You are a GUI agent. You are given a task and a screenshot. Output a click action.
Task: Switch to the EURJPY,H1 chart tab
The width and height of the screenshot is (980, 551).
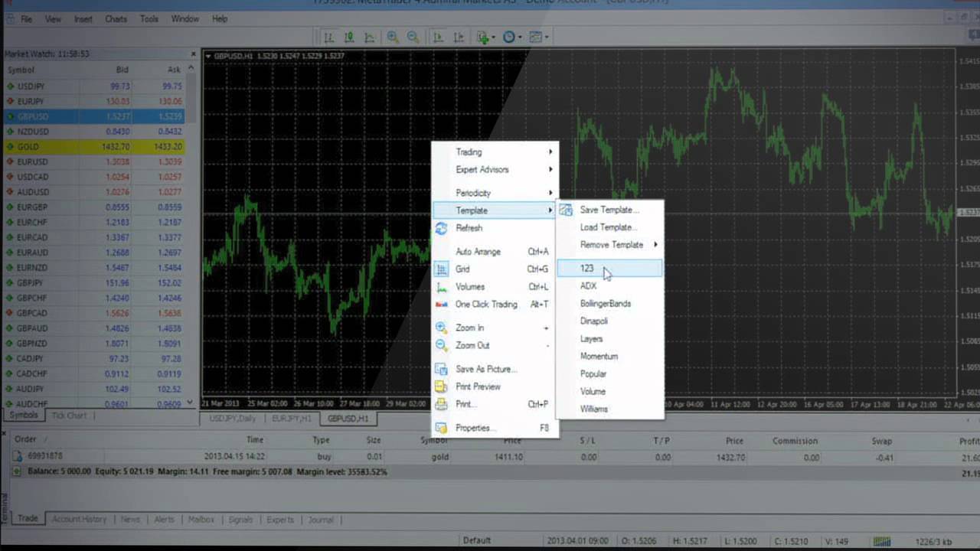[291, 419]
